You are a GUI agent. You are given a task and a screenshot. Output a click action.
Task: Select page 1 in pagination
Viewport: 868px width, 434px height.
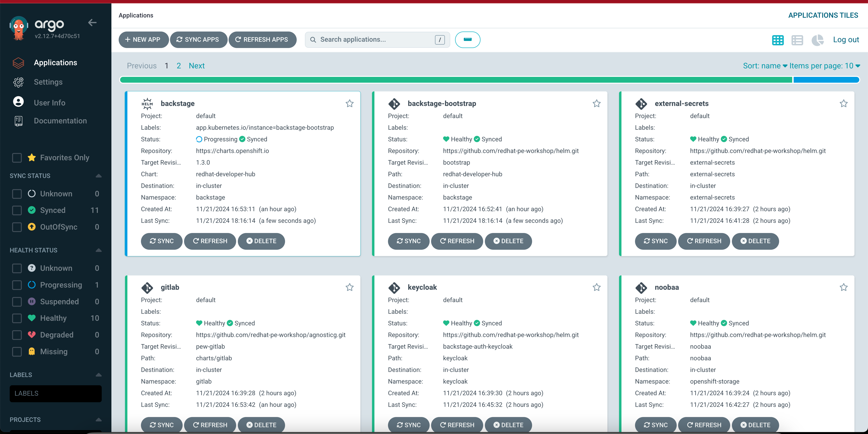[166, 66]
